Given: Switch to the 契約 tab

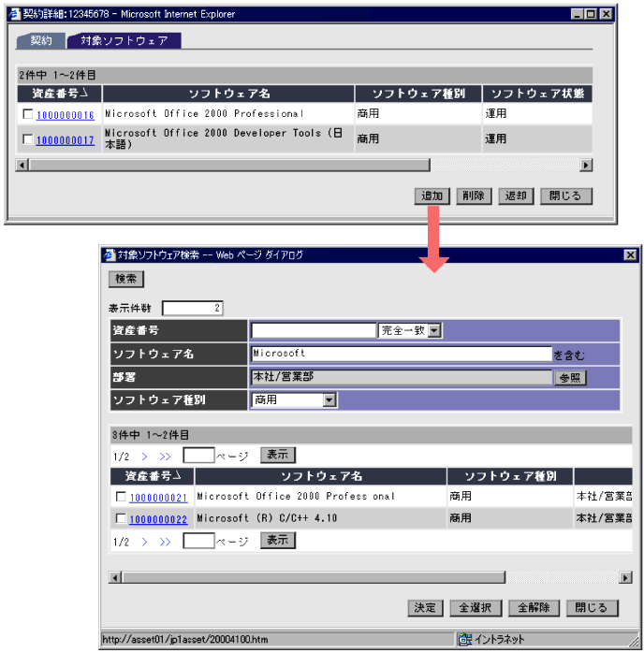Looking at the screenshot, I should (x=41, y=40).
